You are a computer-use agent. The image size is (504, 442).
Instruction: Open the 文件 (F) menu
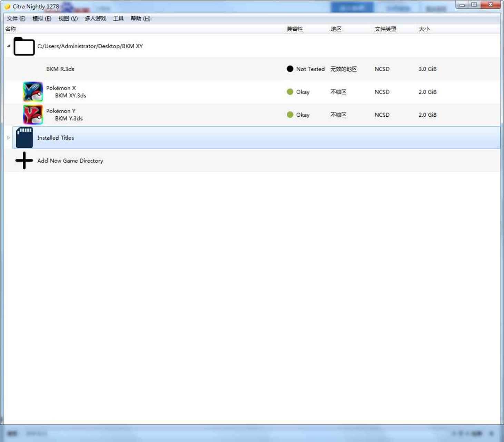16,18
